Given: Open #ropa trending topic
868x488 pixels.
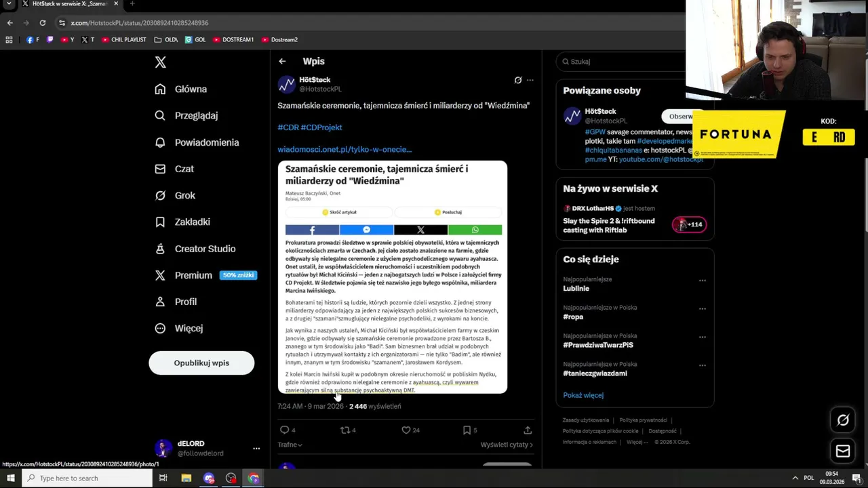Looking at the screenshot, I should 573,317.
